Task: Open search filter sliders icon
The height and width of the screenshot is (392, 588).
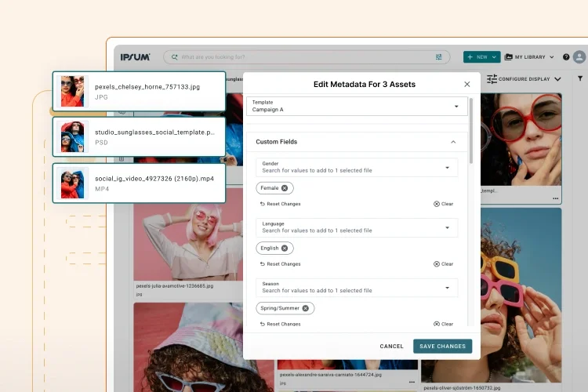Action: click(x=438, y=57)
